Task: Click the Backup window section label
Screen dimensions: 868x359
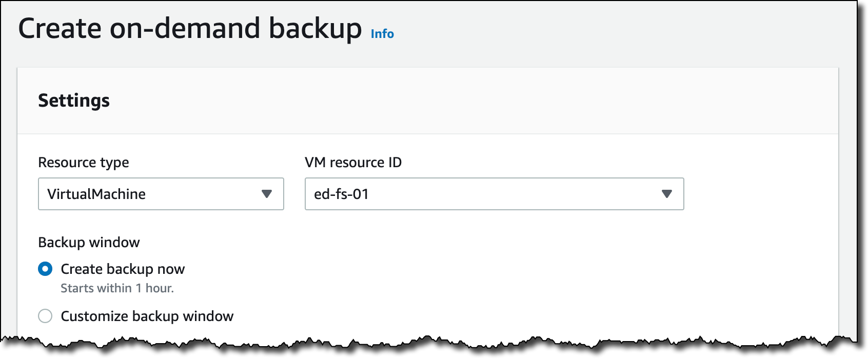Action: pyautogui.click(x=89, y=242)
